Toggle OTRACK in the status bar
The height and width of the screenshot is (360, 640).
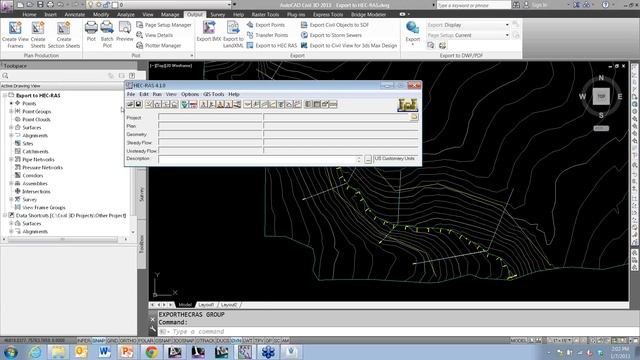(x=205, y=340)
